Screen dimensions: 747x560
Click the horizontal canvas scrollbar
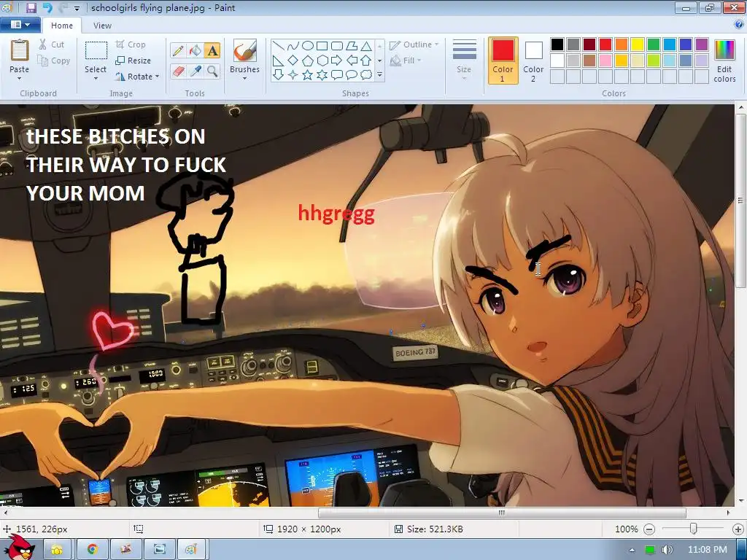(x=502, y=513)
